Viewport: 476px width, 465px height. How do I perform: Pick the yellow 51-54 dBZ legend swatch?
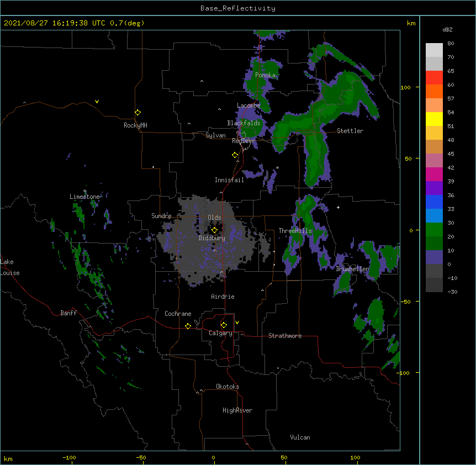434,119
